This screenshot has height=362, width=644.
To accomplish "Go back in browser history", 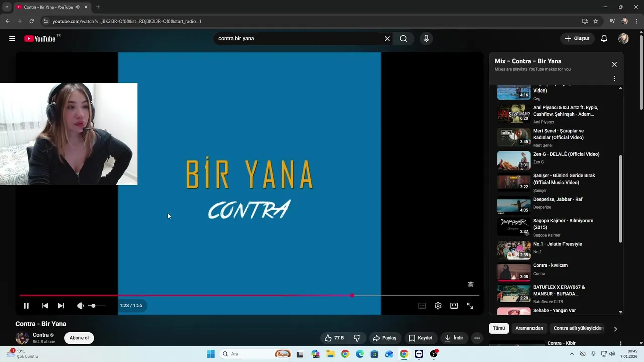I will tap(7, 21).
